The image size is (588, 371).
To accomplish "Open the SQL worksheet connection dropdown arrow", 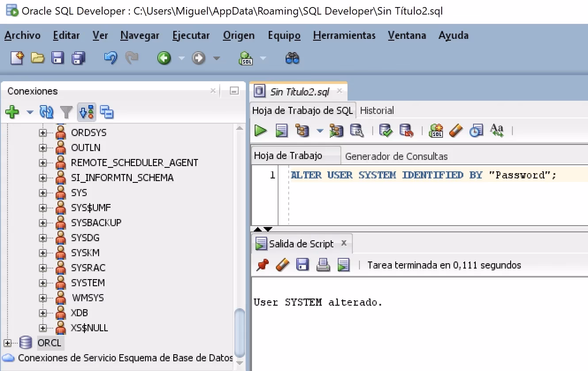I will pyautogui.click(x=263, y=58).
